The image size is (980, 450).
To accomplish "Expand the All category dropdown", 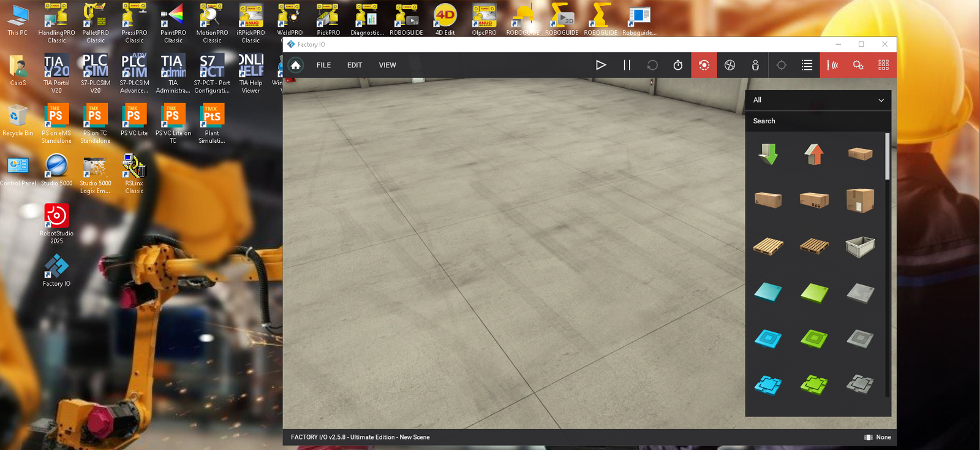I will [818, 100].
